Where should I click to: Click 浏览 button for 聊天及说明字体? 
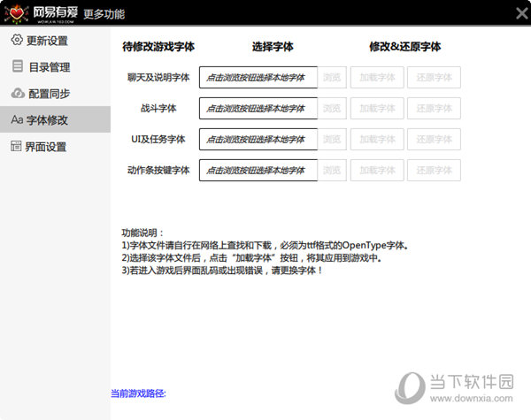[332, 78]
